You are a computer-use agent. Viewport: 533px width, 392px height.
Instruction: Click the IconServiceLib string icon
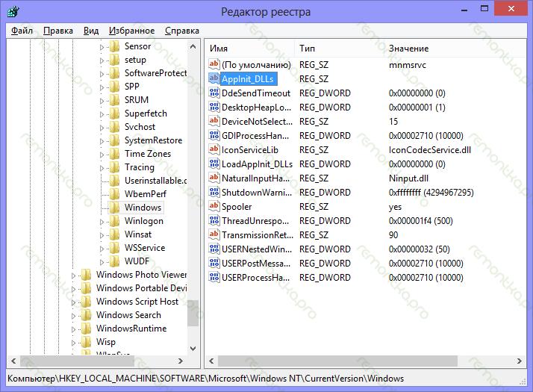[x=214, y=149]
